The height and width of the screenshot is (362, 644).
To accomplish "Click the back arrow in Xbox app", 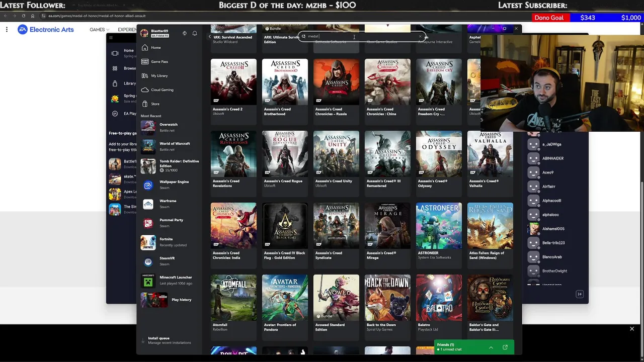I will [x=210, y=37].
